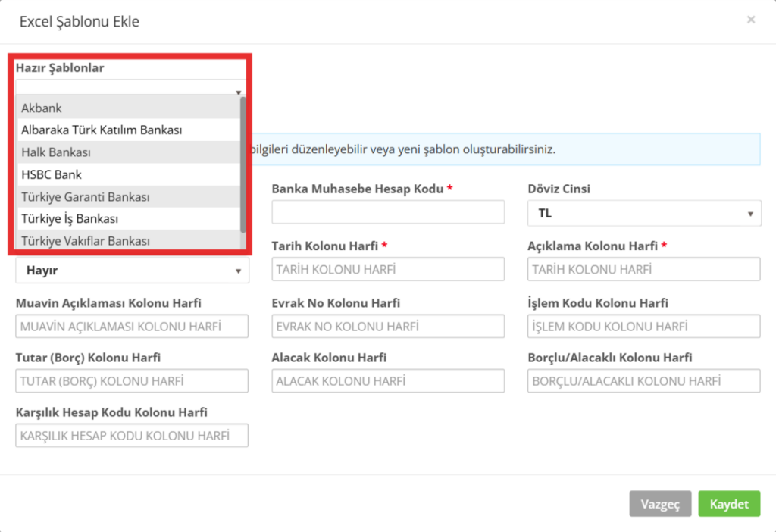Click the Açıklama Kolonu Harfi input
This screenshot has height=532, width=776.
tap(644, 269)
